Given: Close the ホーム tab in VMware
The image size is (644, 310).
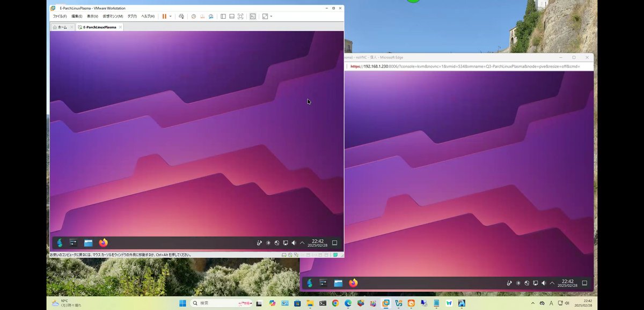Looking at the screenshot, I should tap(71, 27).
